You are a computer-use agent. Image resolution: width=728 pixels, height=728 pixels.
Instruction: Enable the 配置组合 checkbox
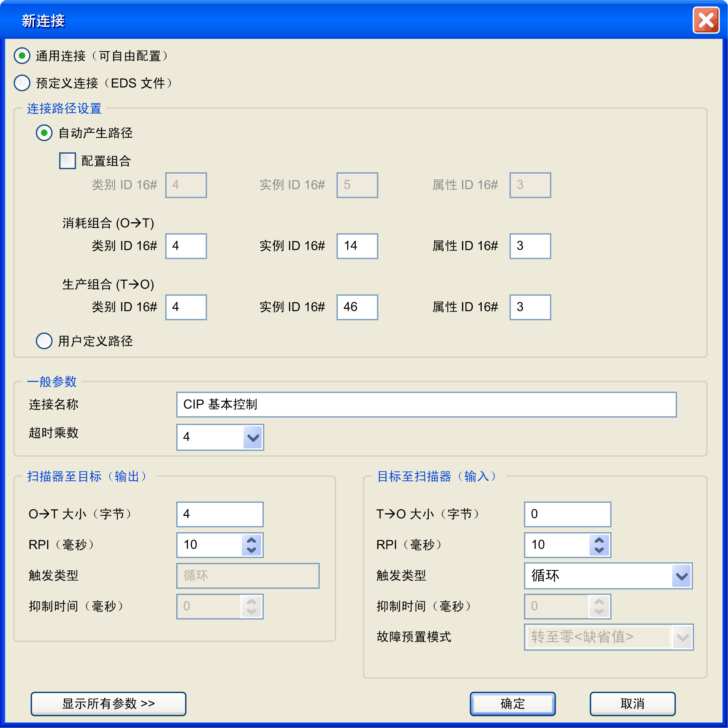[67, 161]
